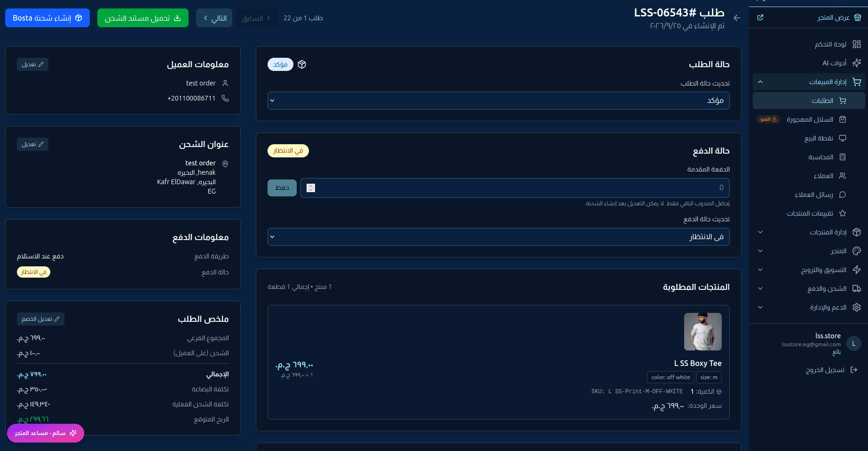Edit customer info with its تعديل button
This screenshot has width=868, height=451.
click(32, 64)
